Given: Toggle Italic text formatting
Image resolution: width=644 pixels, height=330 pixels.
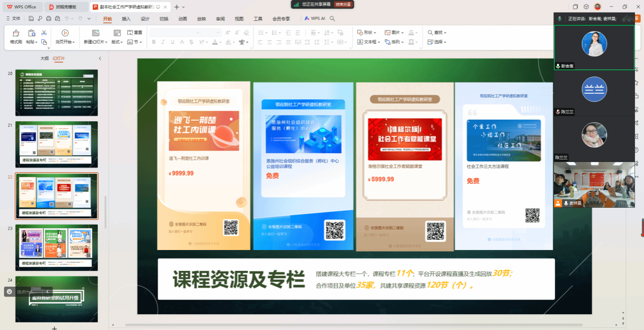Looking at the screenshot, I should click(x=163, y=42).
